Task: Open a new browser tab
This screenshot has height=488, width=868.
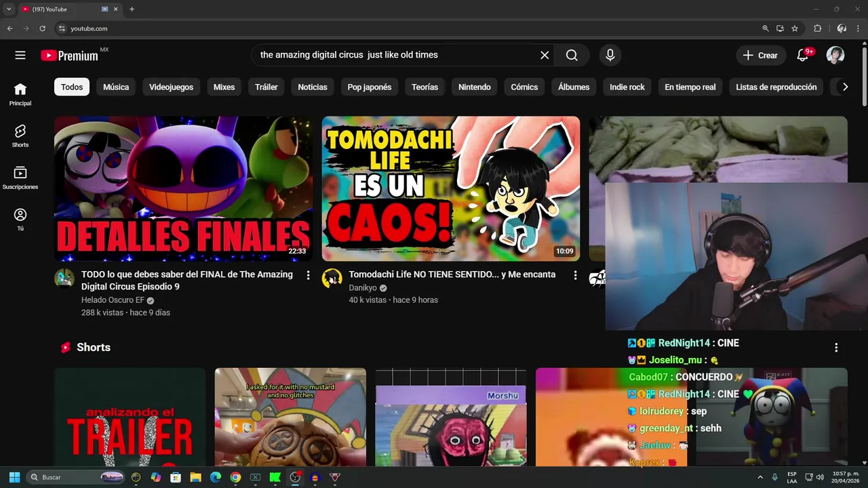Action: [132, 9]
